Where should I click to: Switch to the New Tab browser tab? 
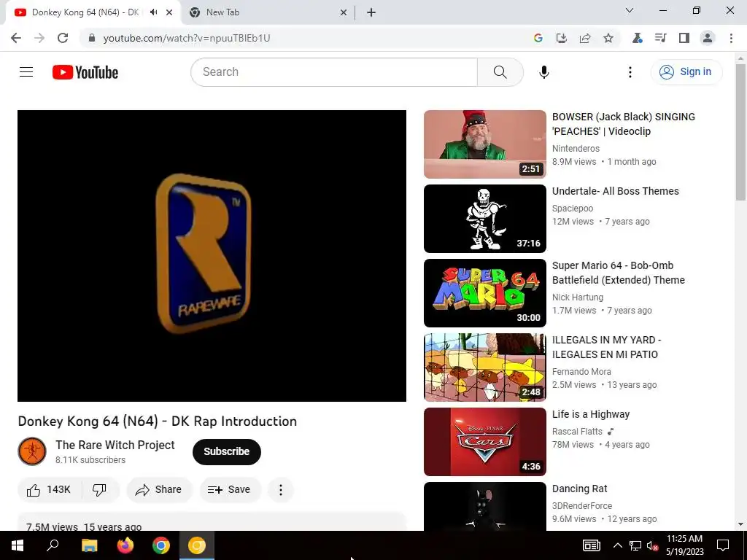click(x=268, y=12)
